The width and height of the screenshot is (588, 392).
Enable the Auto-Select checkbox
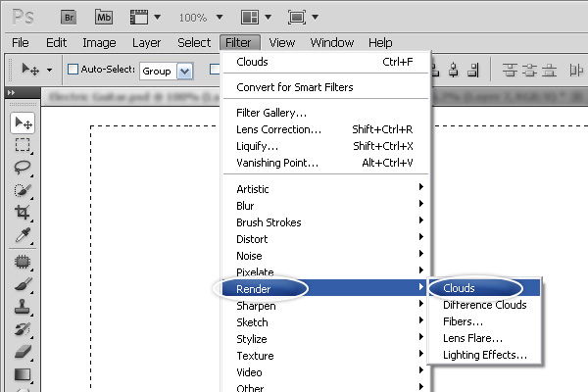pos(73,69)
